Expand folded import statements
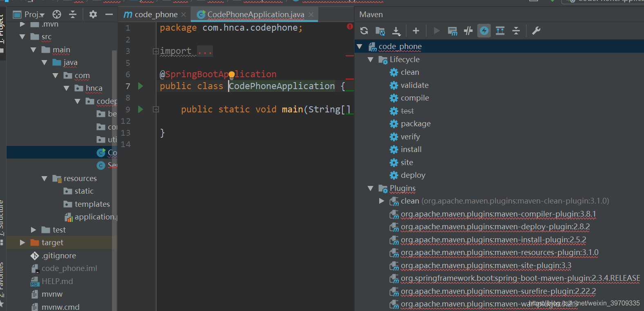644x311 pixels. [156, 51]
